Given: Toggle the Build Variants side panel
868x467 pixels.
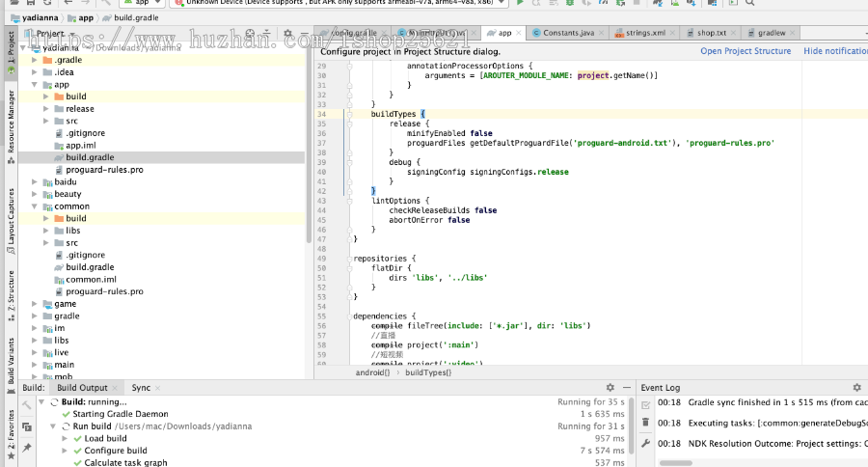Looking at the screenshot, I should (11, 360).
